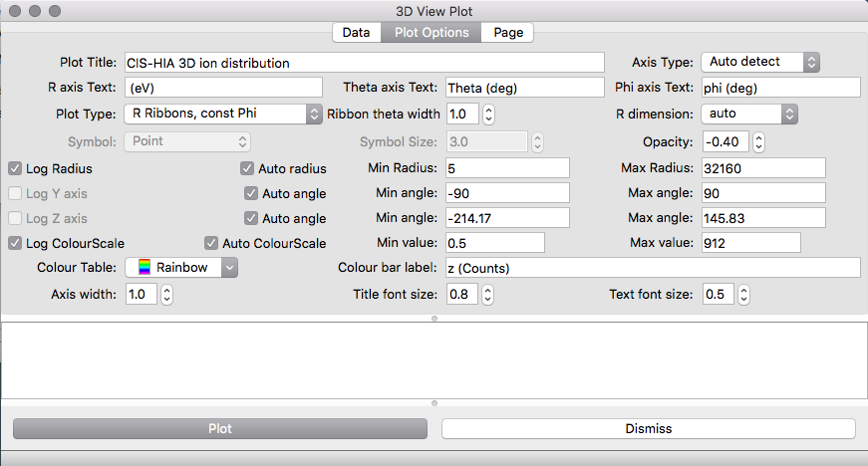Image resolution: width=868 pixels, height=466 pixels.
Task: Toggle the Log ColourScale checkbox
Action: point(16,243)
